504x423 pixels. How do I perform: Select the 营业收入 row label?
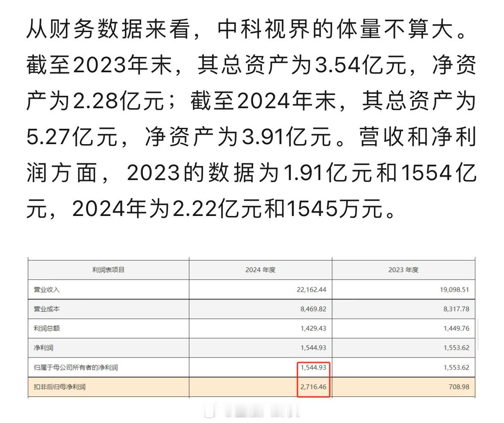(47, 290)
